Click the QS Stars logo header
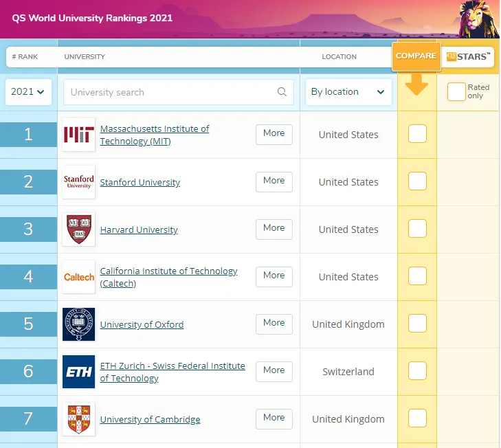 coord(468,56)
